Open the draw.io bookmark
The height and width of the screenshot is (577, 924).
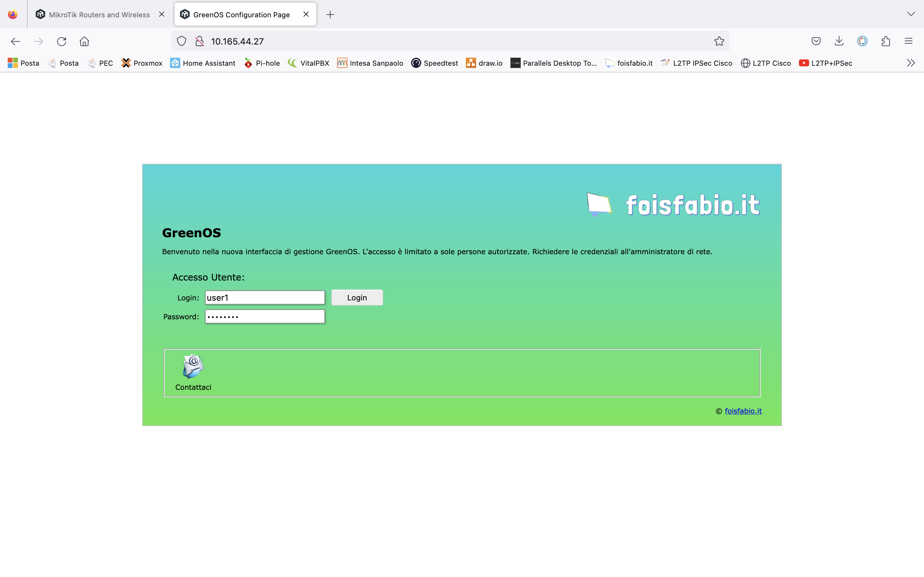pyautogui.click(x=484, y=63)
